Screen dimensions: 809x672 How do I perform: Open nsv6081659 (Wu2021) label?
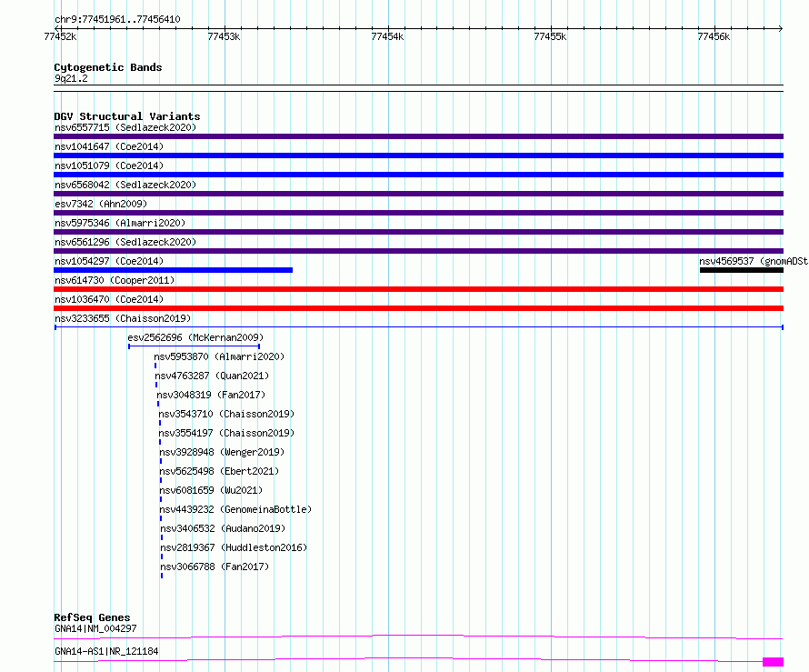(x=211, y=490)
